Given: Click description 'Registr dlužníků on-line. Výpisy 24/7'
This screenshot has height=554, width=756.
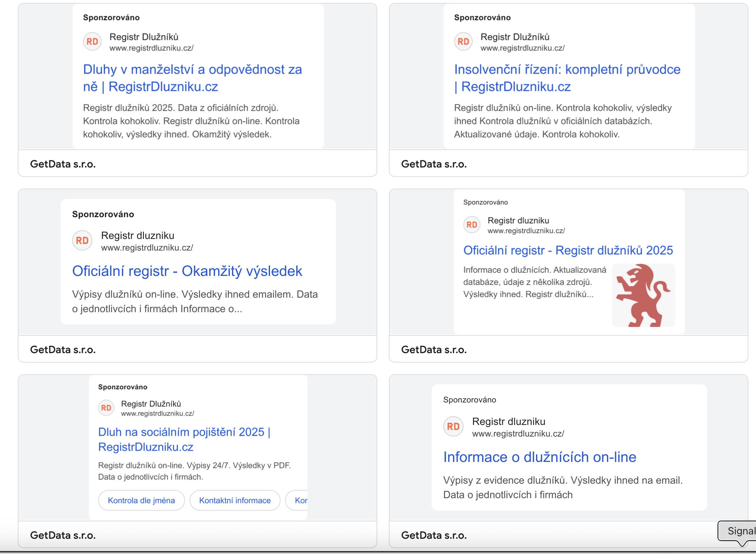Looking at the screenshot, I should (195, 471).
